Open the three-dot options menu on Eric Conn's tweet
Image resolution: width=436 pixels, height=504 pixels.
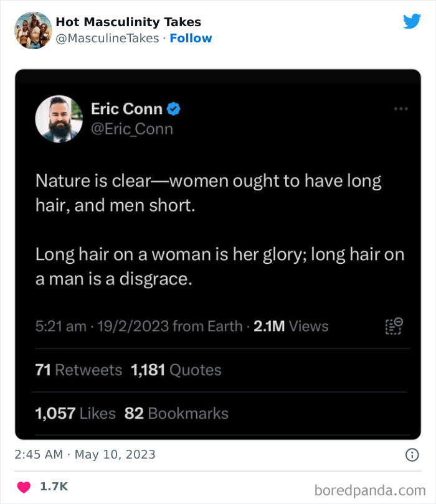[x=402, y=107]
